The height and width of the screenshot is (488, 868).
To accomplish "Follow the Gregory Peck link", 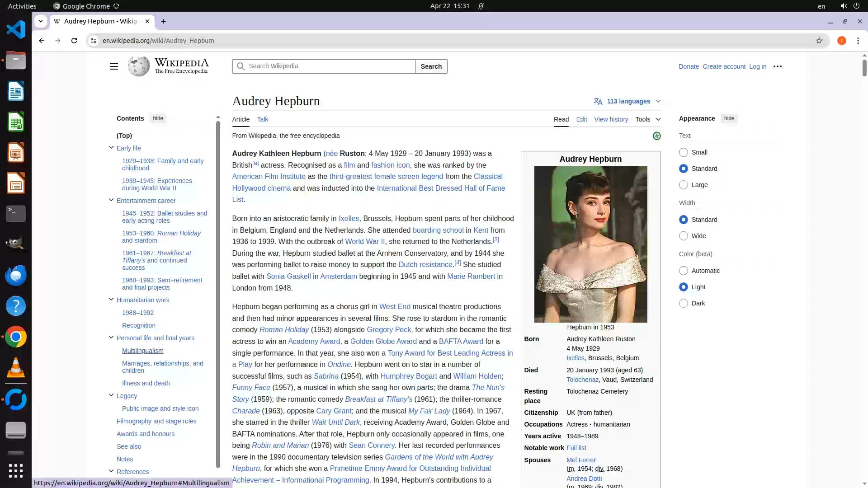I will (389, 329).
